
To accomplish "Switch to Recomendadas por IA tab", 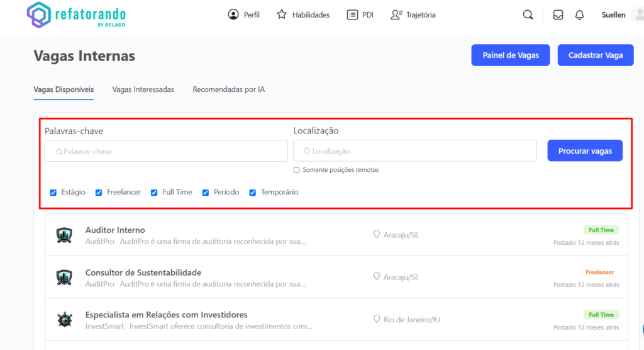I will [228, 89].
